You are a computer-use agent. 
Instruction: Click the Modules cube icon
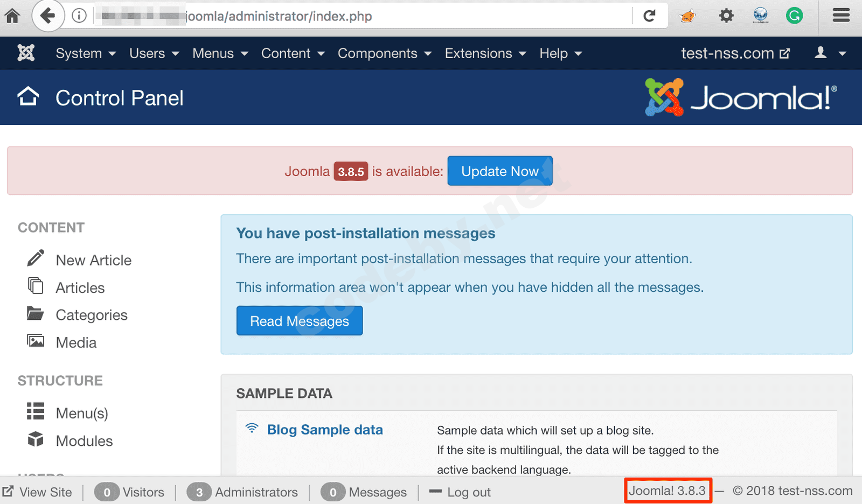(x=36, y=439)
